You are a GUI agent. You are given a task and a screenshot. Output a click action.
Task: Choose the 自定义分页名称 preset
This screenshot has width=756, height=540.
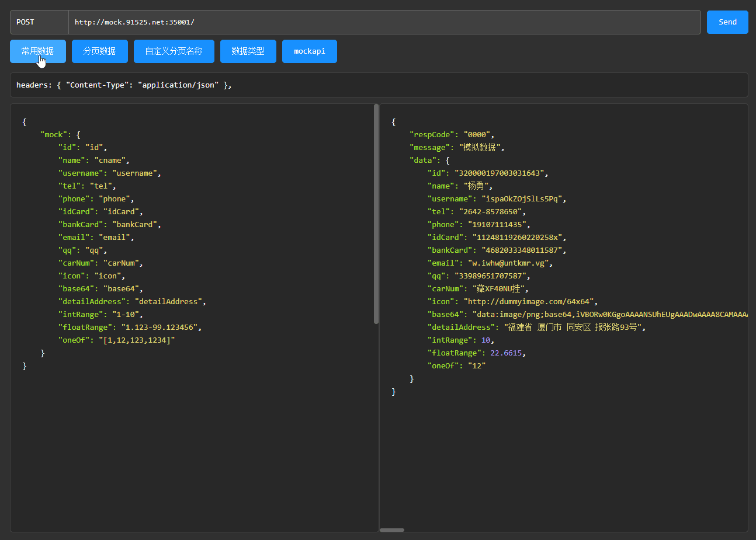point(174,51)
